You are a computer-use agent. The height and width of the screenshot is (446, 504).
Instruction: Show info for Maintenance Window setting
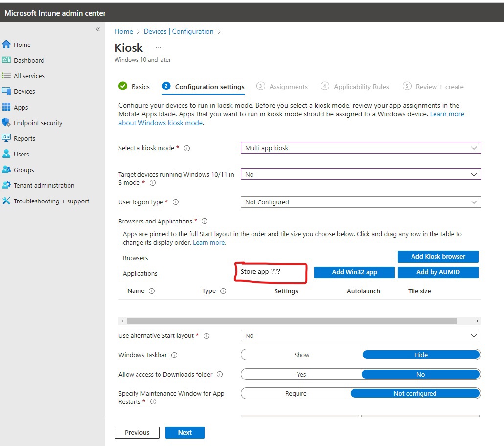[x=153, y=401]
